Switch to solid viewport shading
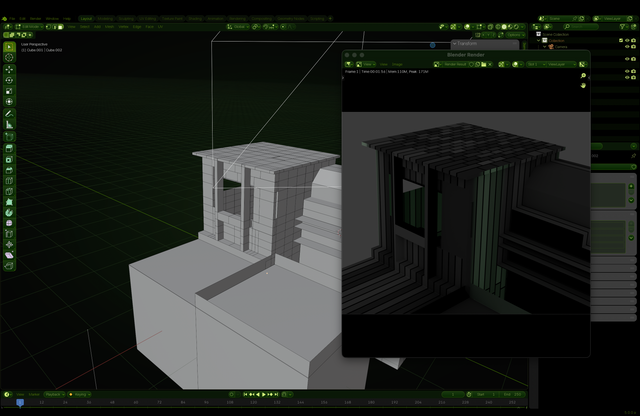 [504, 27]
